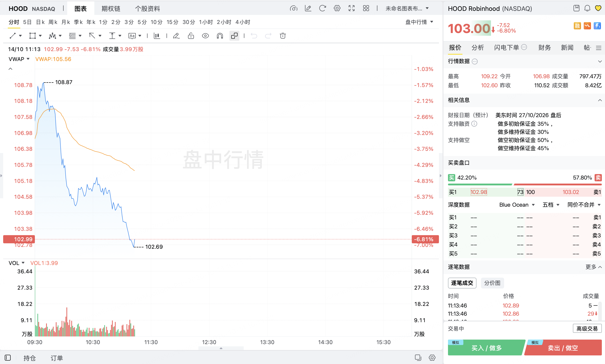Toggle drawings visibility eye icon
The image size is (605, 364).
click(x=205, y=36)
